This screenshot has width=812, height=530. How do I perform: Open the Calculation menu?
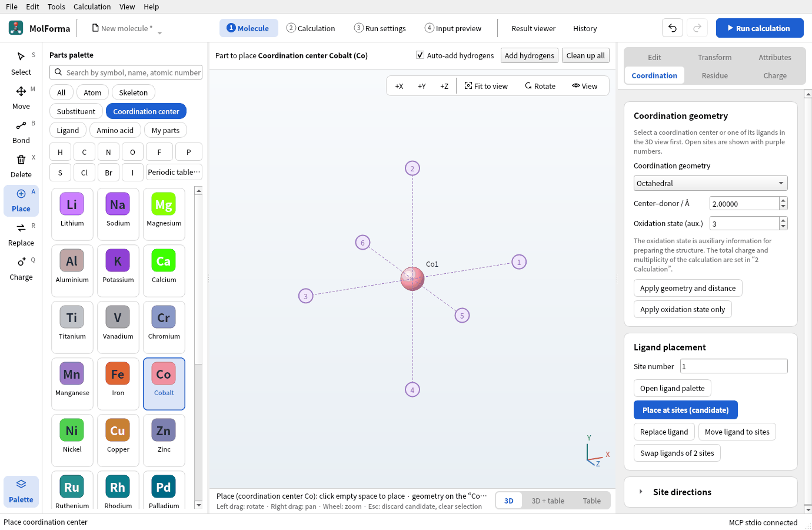(x=92, y=6)
